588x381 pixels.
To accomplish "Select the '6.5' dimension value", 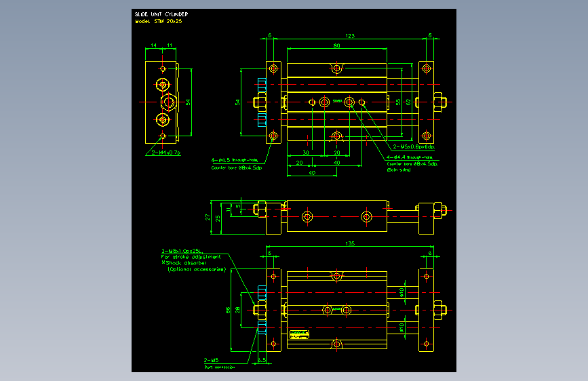I will pos(262,360).
